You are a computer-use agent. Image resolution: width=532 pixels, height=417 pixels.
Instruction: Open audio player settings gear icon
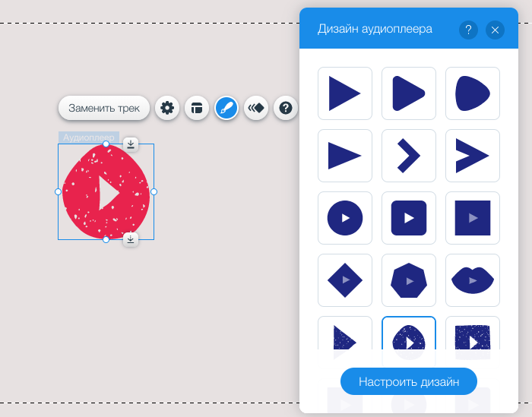(167, 108)
